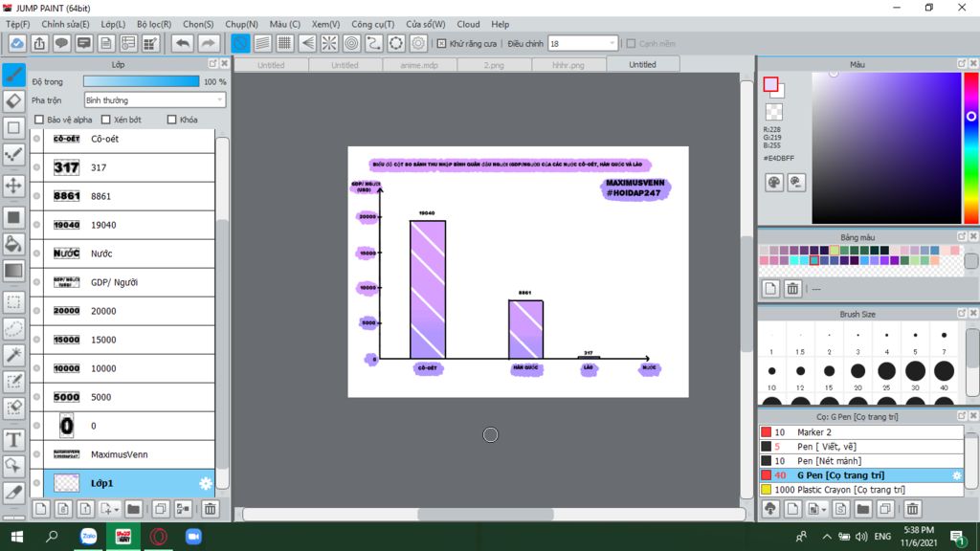Select Marker 2 brush
Image resolution: width=980 pixels, height=551 pixels.
pyautogui.click(x=861, y=432)
